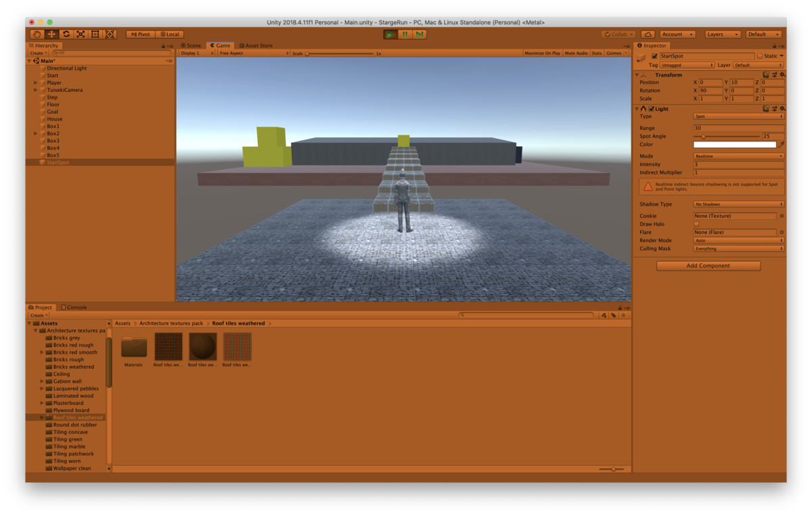Image resolution: width=812 pixels, height=516 pixels.
Task: Click the Play button to toggle play mode
Action: pos(390,34)
